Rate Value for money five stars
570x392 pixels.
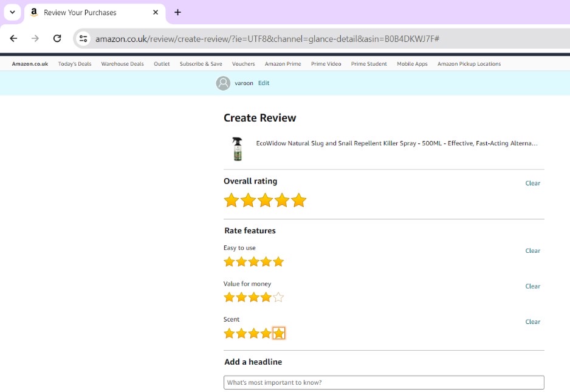(x=278, y=297)
